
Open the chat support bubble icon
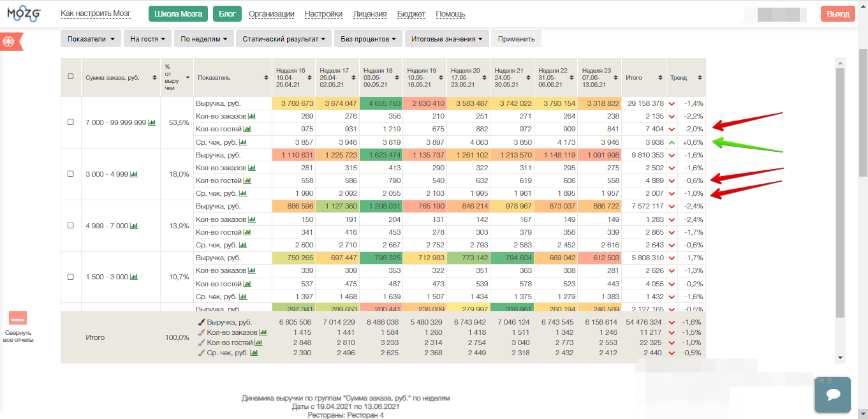point(832,395)
